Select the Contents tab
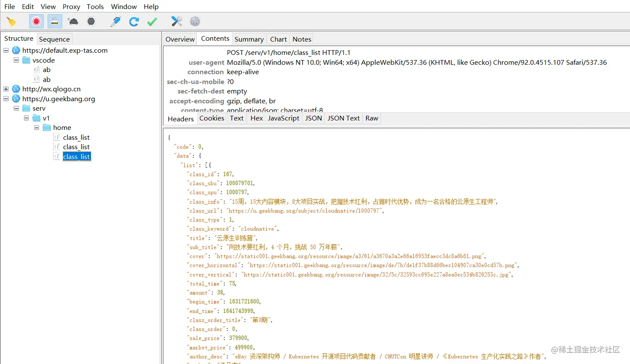Viewport: 630px width, 364px height. pyautogui.click(x=215, y=39)
